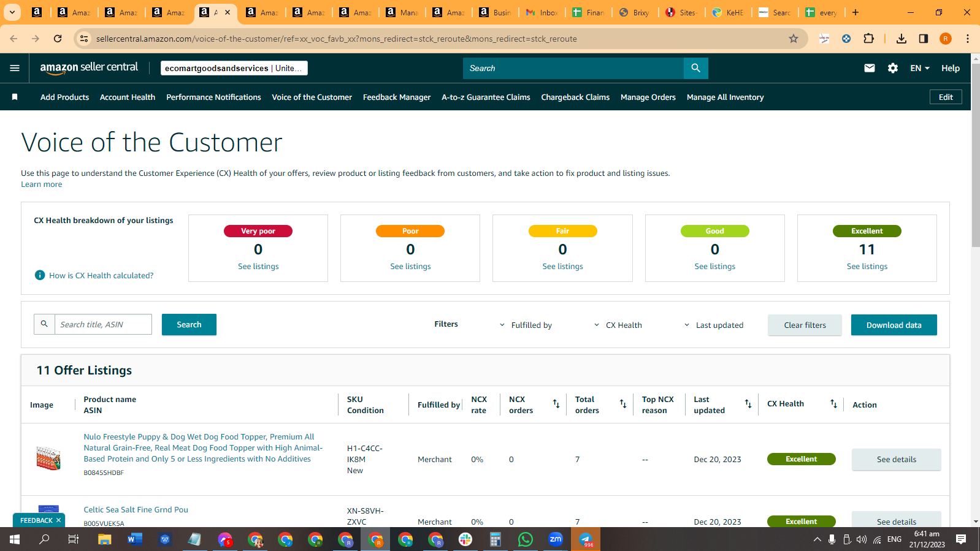Image resolution: width=980 pixels, height=551 pixels.
Task: Go to Add Products
Action: (x=64, y=97)
